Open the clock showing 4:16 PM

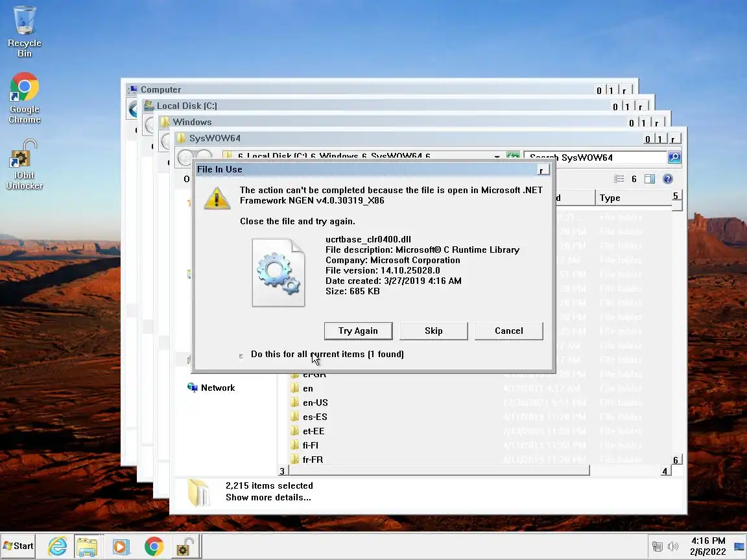[x=708, y=546]
